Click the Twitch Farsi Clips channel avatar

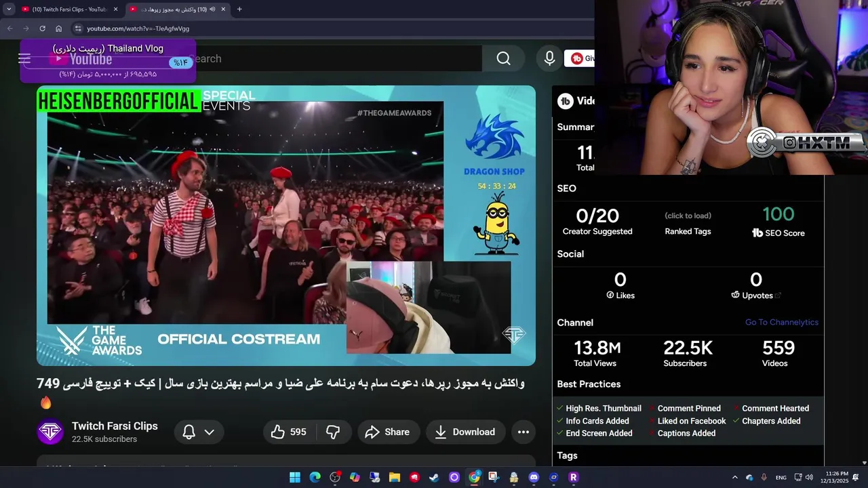click(x=50, y=432)
